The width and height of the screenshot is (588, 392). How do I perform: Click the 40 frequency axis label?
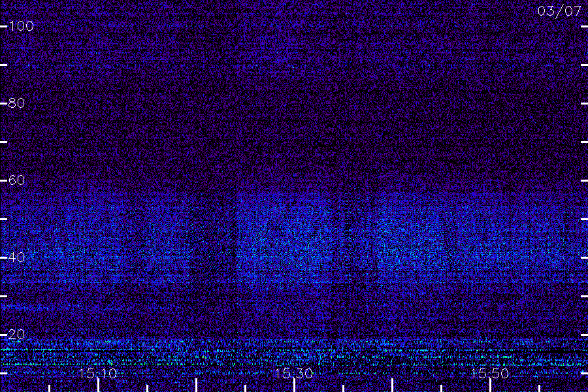(16, 257)
